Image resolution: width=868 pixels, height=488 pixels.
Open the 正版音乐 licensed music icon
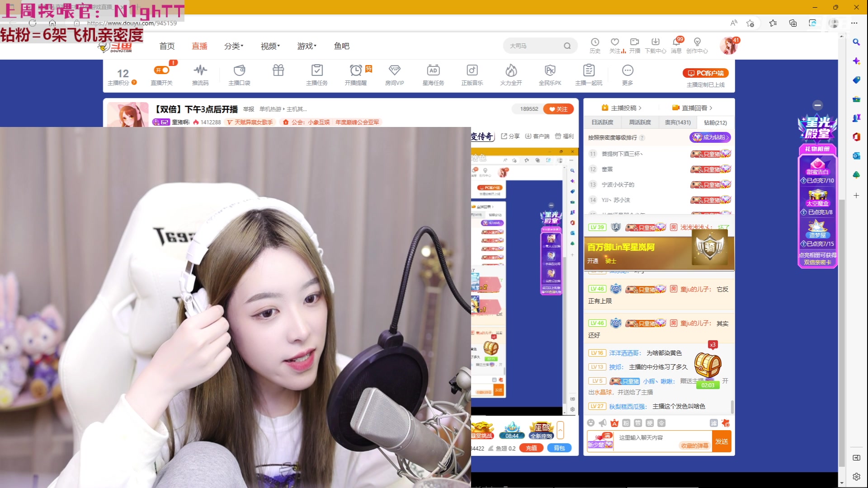click(472, 75)
